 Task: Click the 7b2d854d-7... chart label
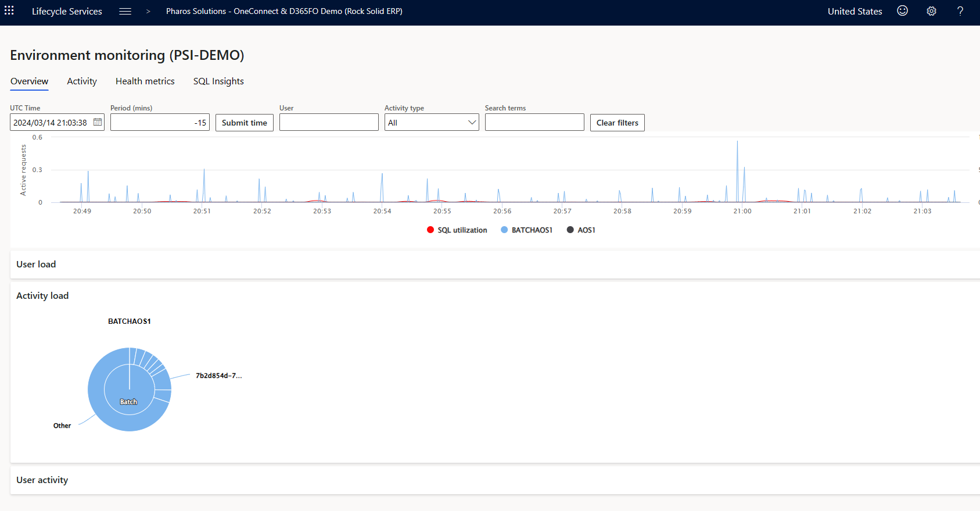pos(219,376)
